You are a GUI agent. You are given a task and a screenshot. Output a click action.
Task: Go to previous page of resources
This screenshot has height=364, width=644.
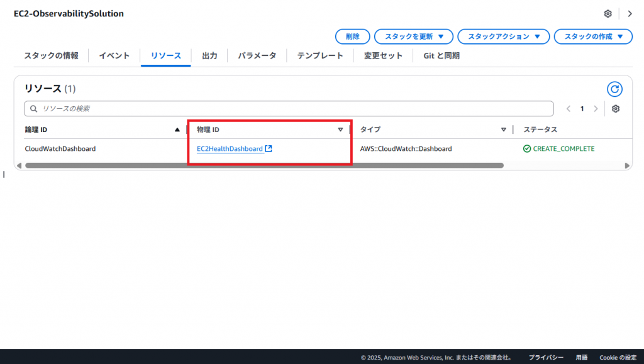tap(569, 109)
